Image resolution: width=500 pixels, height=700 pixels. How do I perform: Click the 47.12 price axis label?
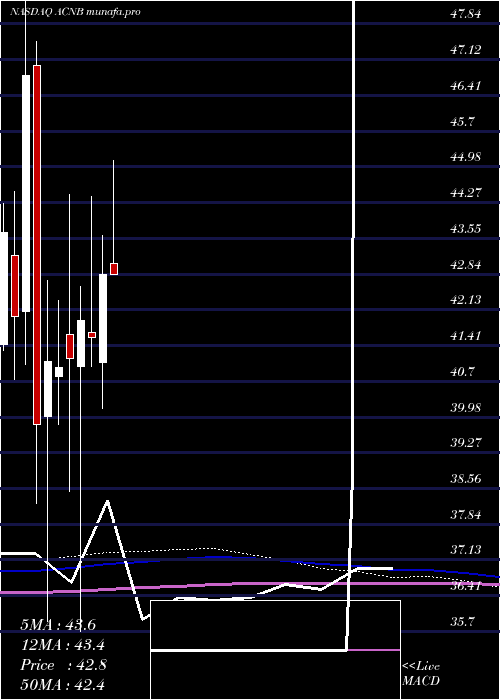tap(465, 50)
